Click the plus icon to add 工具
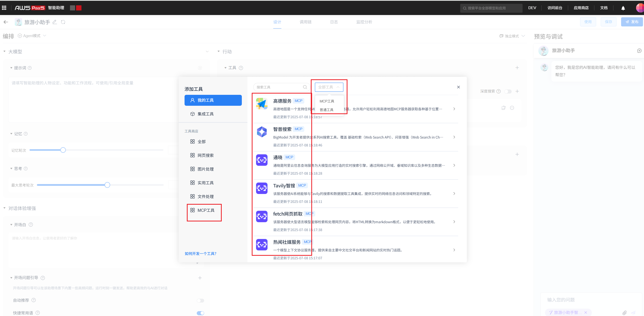 pos(517,68)
